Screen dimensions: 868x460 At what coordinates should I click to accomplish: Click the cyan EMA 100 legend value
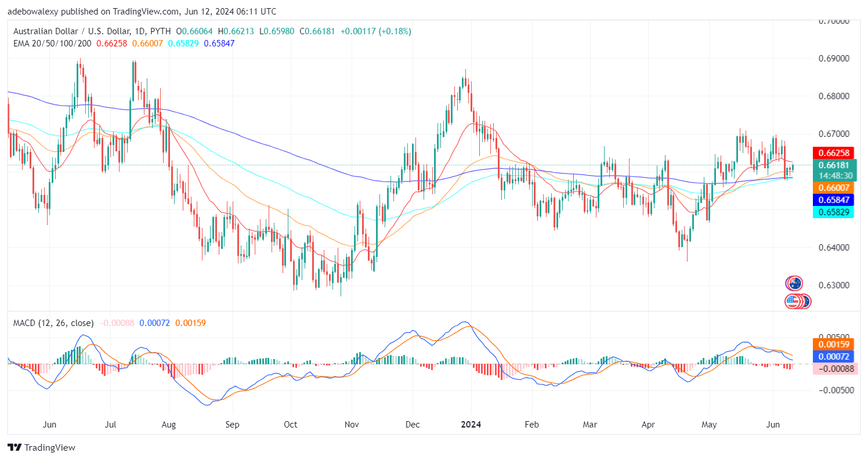pos(185,44)
